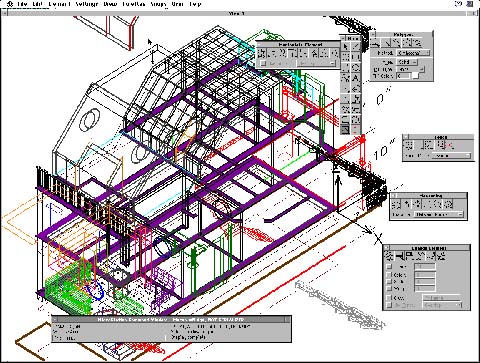The width and height of the screenshot is (480, 363).
Task: Click the first icon in the Fence palette
Action: [409, 145]
